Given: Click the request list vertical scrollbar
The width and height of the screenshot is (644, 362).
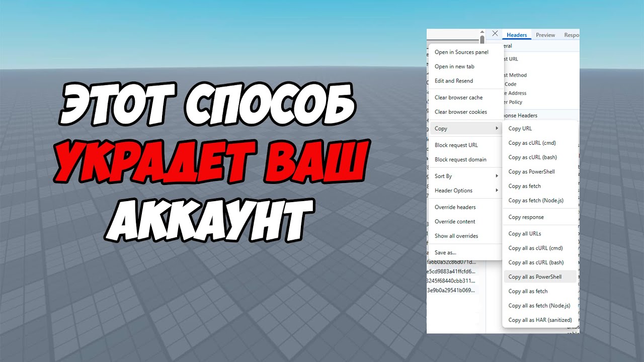Looking at the screenshot, I should (482, 39).
